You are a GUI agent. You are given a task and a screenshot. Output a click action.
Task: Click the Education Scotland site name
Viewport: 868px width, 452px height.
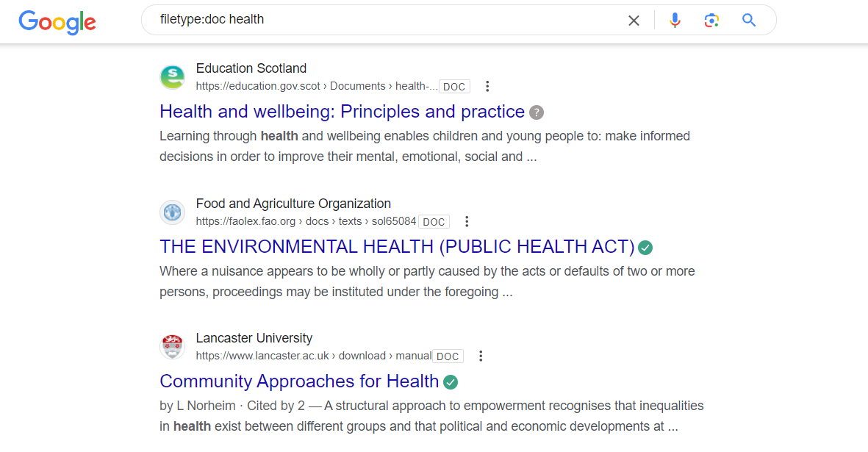click(251, 68)
